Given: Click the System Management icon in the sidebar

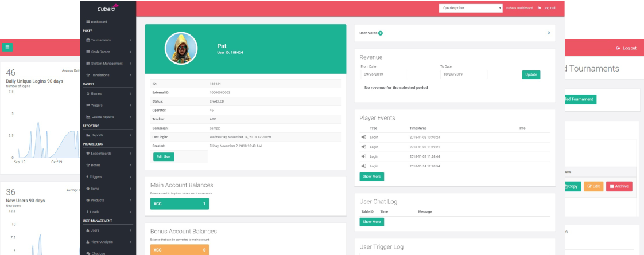Looking at the screenshot, I should (88, 64).
